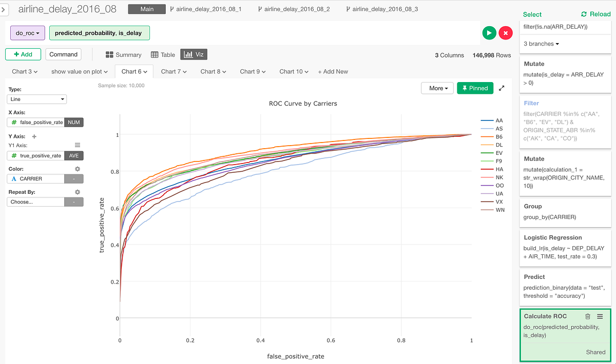Toggle the AVE aggregation on true_positive_rate

coord(74,155)
